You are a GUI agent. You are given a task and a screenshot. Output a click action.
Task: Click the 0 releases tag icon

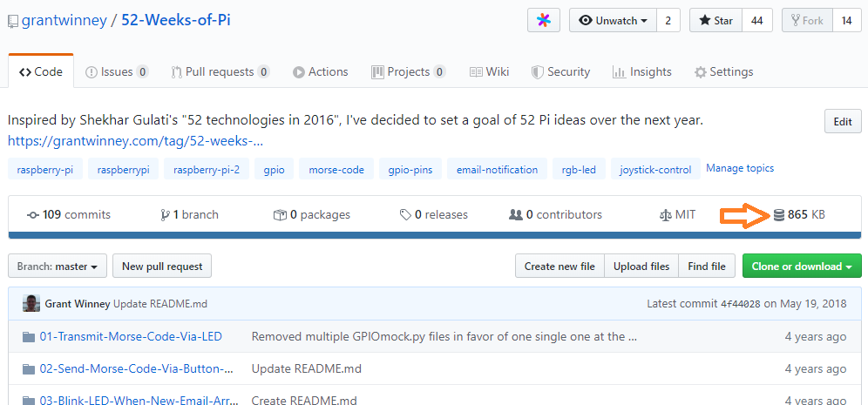pyautogui.click(x=405, y=214)
